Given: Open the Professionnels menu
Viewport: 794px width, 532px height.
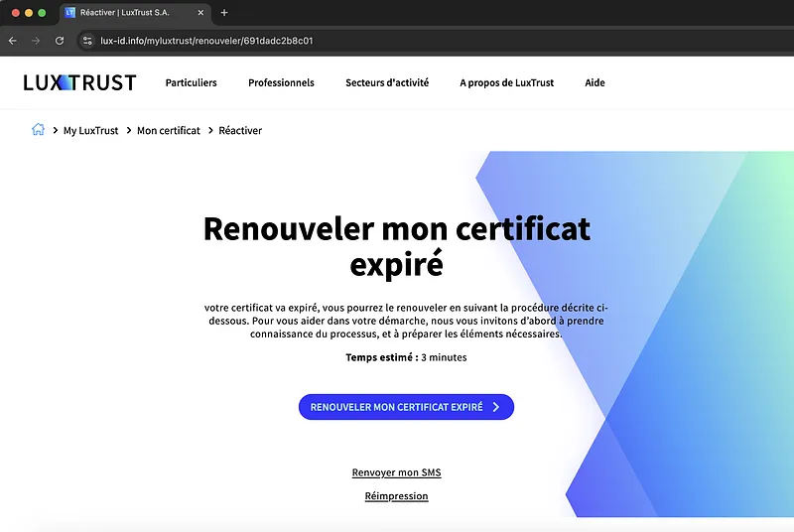Looking at the screenshot, I should pyautogui.click(x=281, y=82).
